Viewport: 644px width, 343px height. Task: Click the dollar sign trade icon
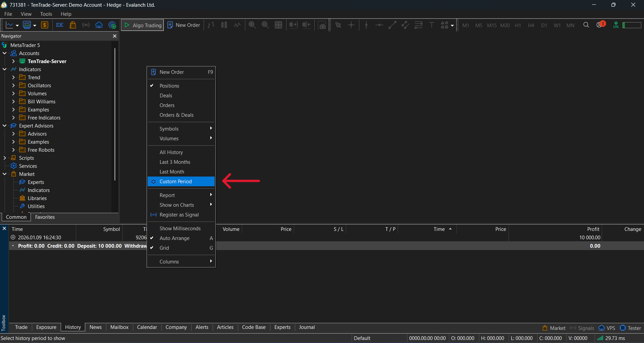[x=45, y=25]
